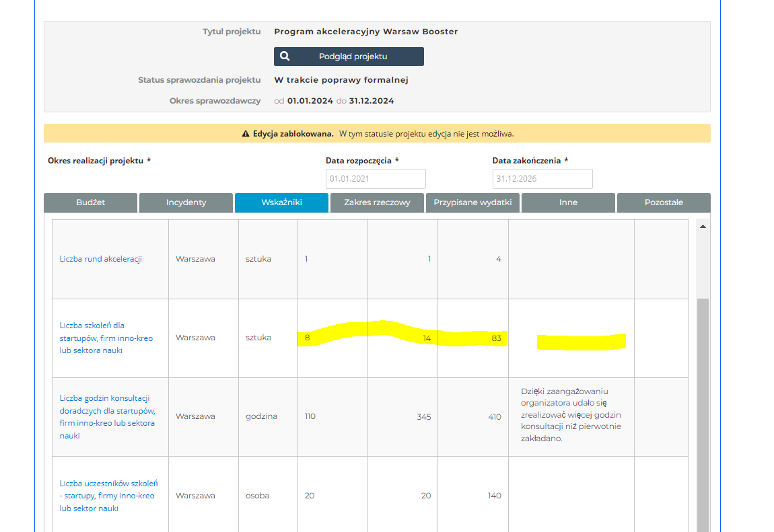This screenshot has height=532, width=774.
Task: Switch to the Incydenty tab
Action: [186, 202]
